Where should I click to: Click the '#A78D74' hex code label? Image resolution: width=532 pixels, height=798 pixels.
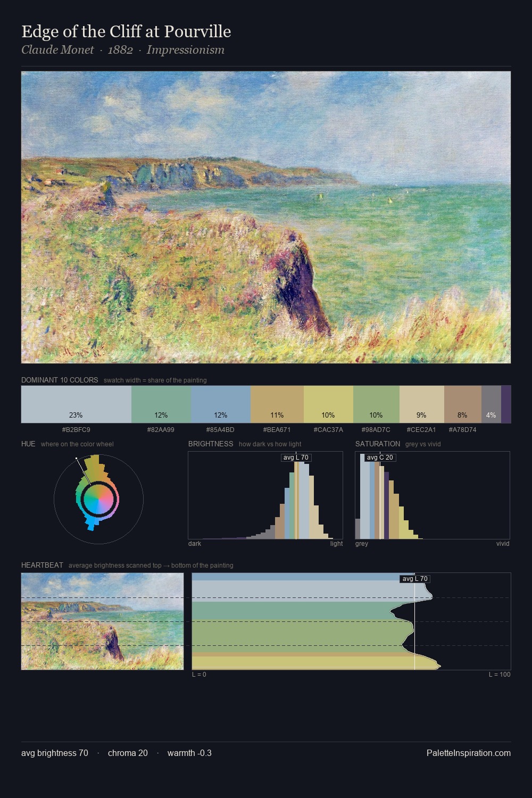[462, 429]
